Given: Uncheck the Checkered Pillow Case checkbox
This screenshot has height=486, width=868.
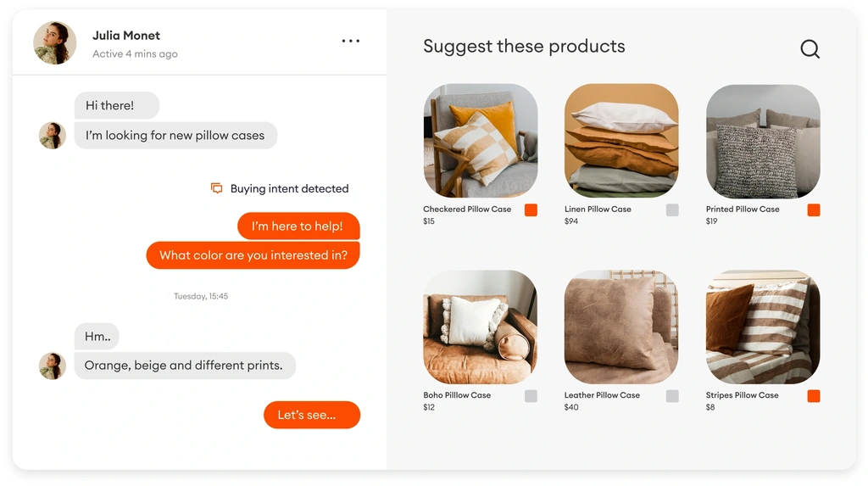Looking at the screenshot, I should pyautogui.click(x=531, y=210).
